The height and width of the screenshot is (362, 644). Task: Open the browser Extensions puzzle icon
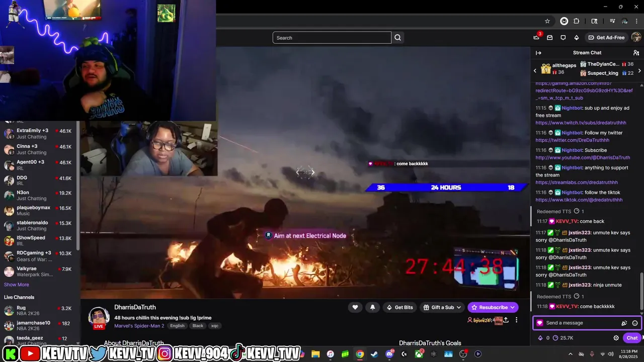point(577,21)
